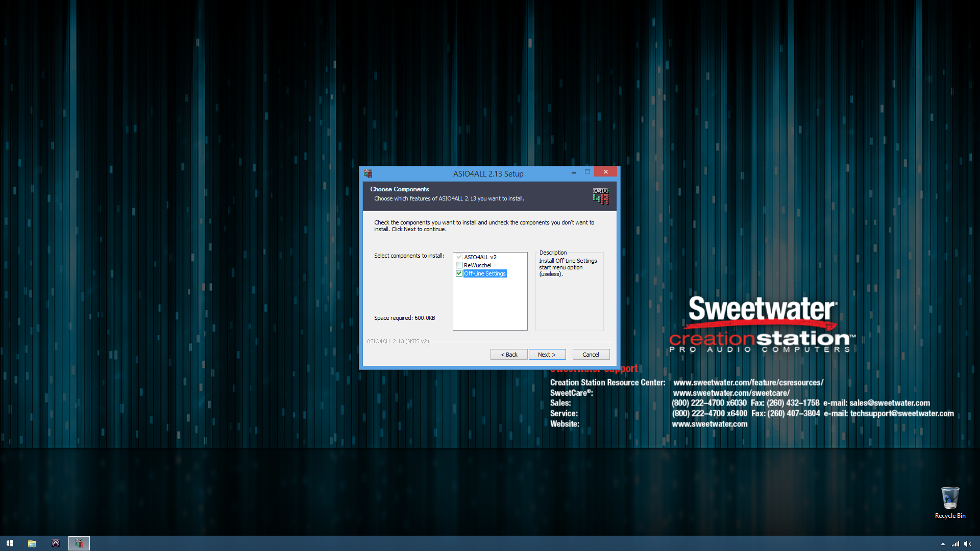Go back with the Back button

pyautogui.click(x=509, y=355)
